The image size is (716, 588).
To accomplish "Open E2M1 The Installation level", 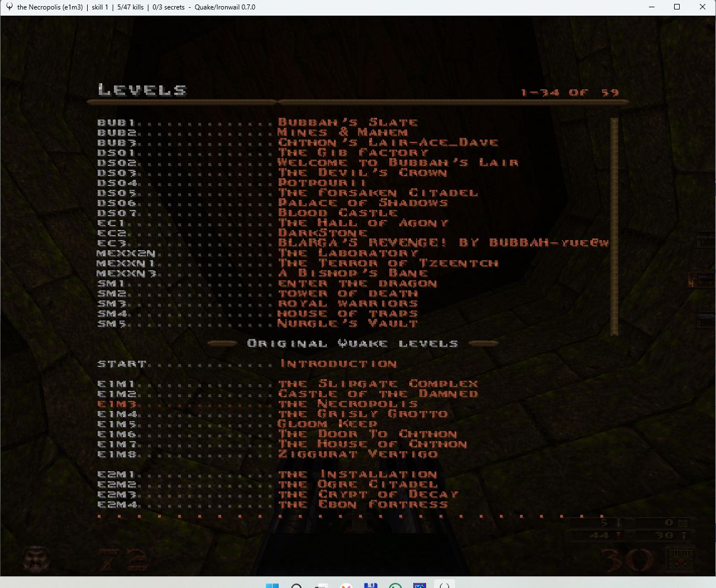I will pos(268,474).
